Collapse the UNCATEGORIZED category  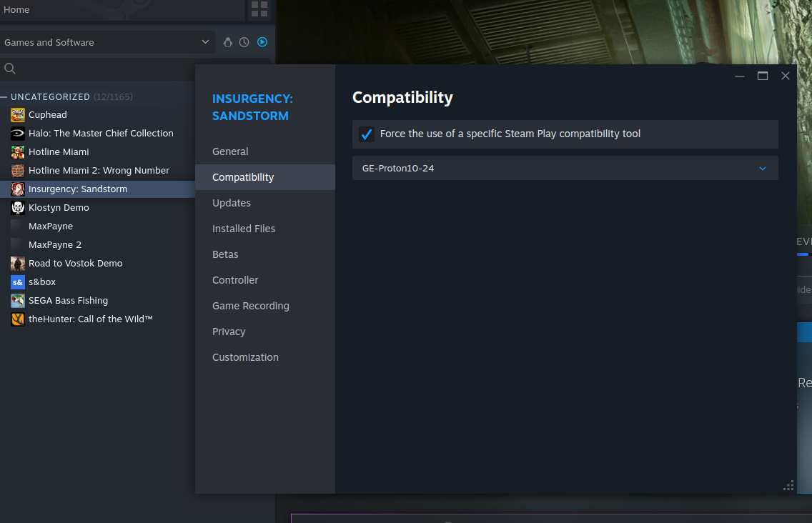[x=4, y=97]
